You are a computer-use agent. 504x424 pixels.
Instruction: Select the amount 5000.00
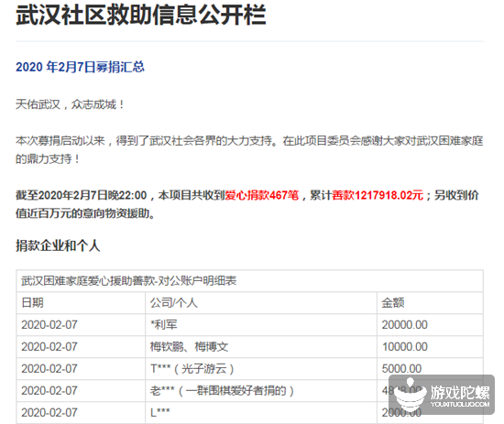[401, 368]
